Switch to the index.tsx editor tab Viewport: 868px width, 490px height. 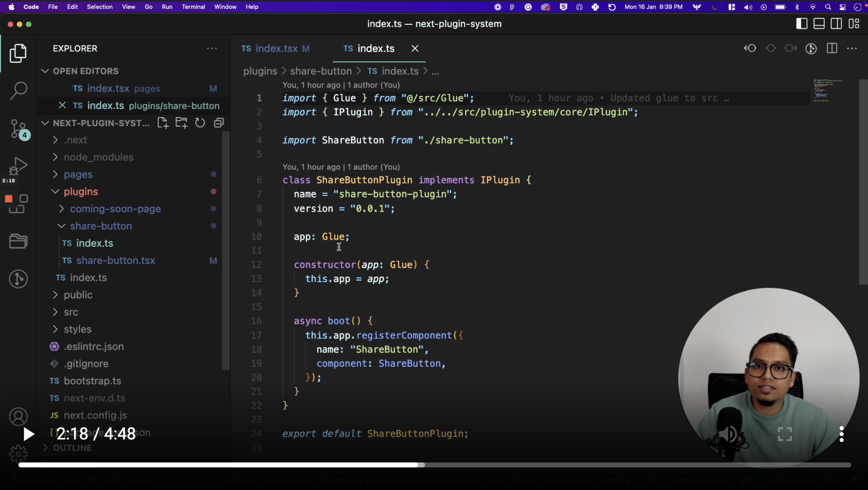(x=276, y=49)
